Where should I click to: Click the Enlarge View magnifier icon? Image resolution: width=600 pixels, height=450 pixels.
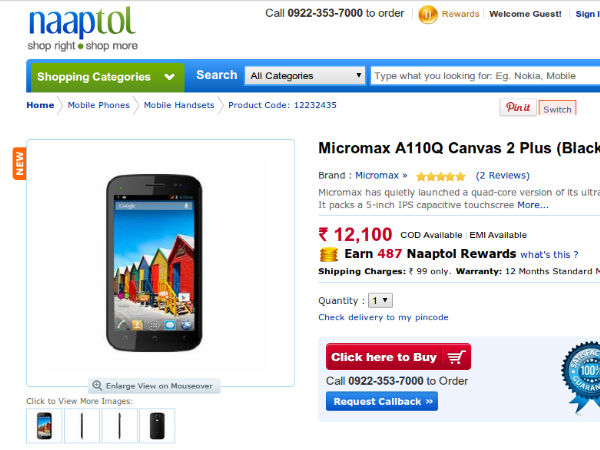[97, 385]
